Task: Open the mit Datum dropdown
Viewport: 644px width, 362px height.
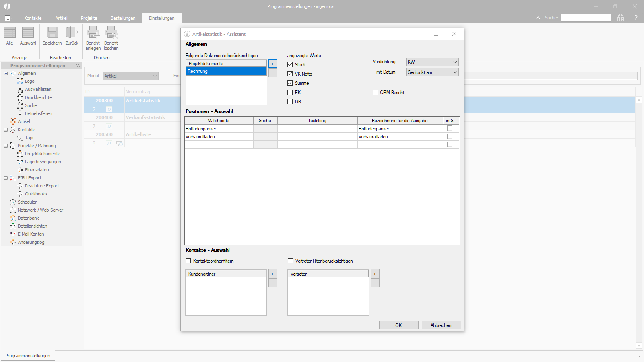Action: (x=432, y=72)
